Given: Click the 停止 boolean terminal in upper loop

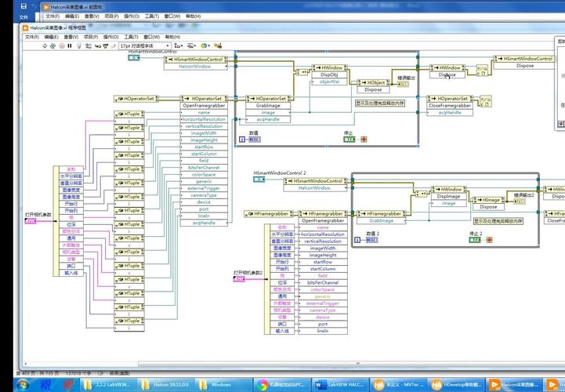Looking at the screenshot, I should point(350,140).
